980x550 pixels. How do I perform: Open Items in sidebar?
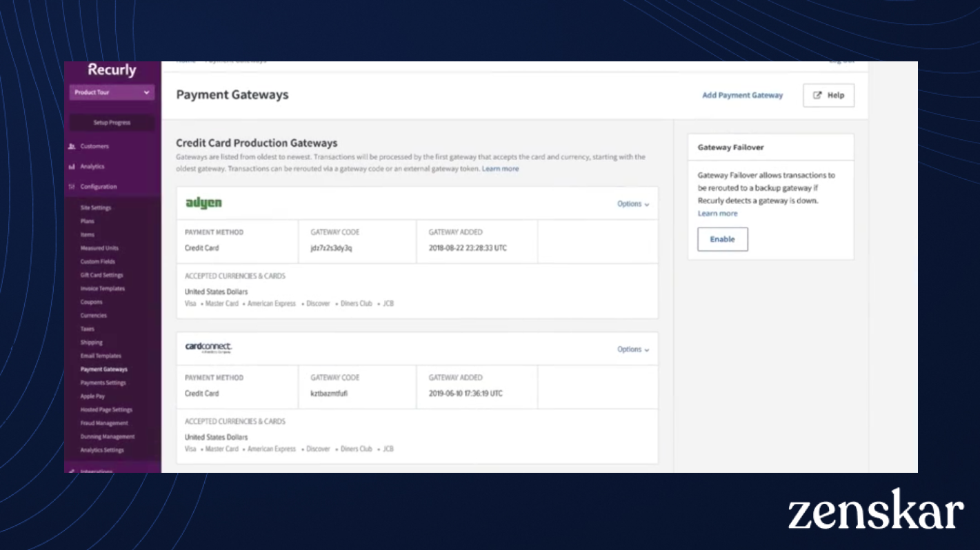[x=87, y=235]
